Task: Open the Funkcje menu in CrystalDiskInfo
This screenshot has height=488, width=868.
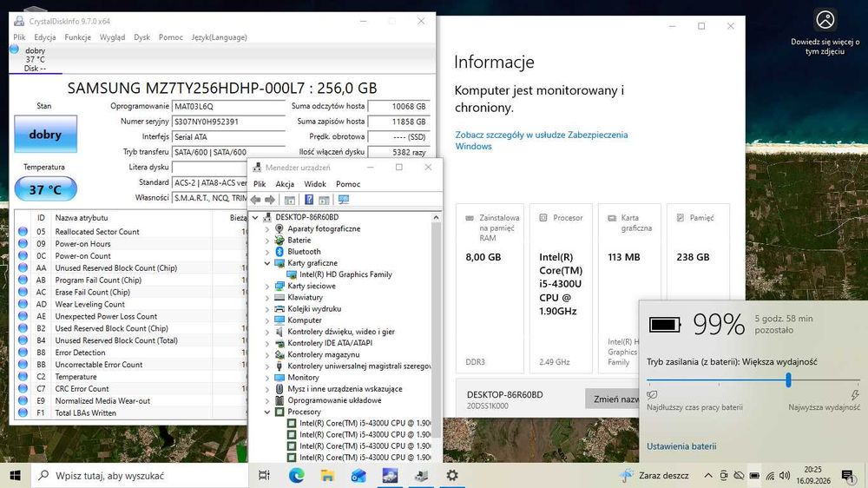Action: click(77, 37)
